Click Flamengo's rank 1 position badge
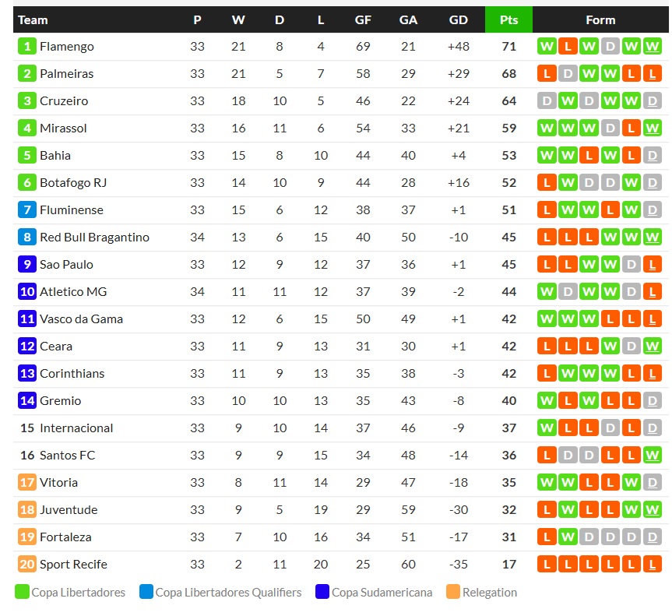 27,47
